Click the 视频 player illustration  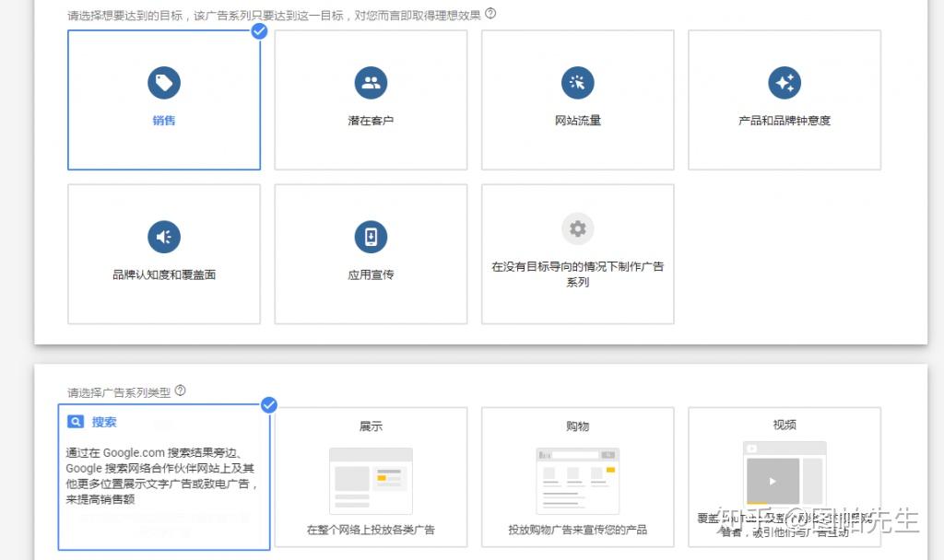(x=785, y=473)
